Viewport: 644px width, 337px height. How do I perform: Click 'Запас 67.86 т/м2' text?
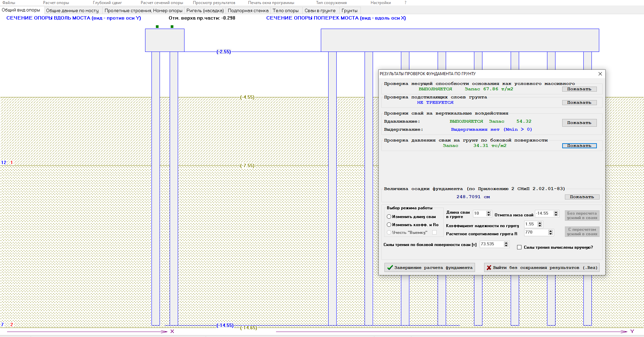[x=489, y=89]
